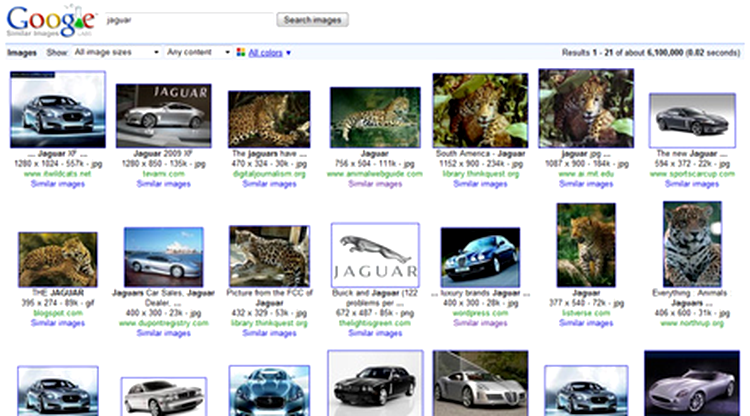Open the luxury brands Jaguar blue car thumbnail
Screen dimensions: 750x416
click(480, 257)
